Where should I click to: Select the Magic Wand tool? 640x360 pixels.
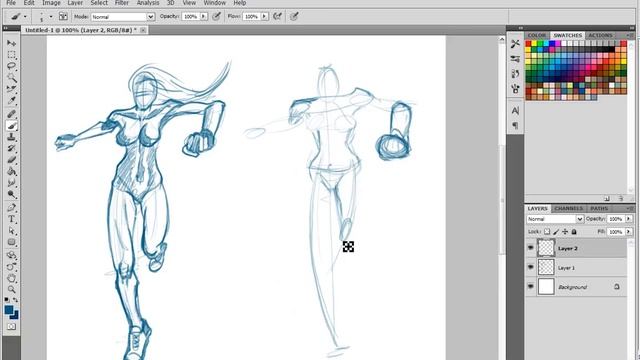[11, 78]
